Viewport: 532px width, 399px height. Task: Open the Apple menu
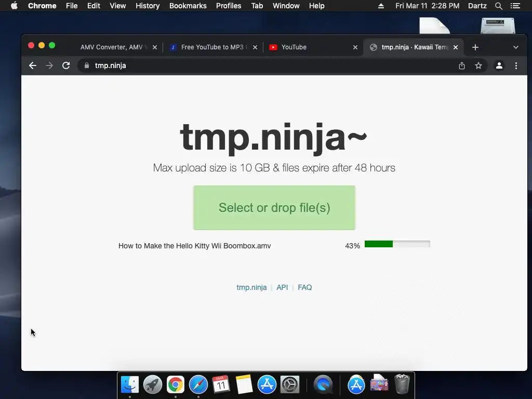(14, 6)
